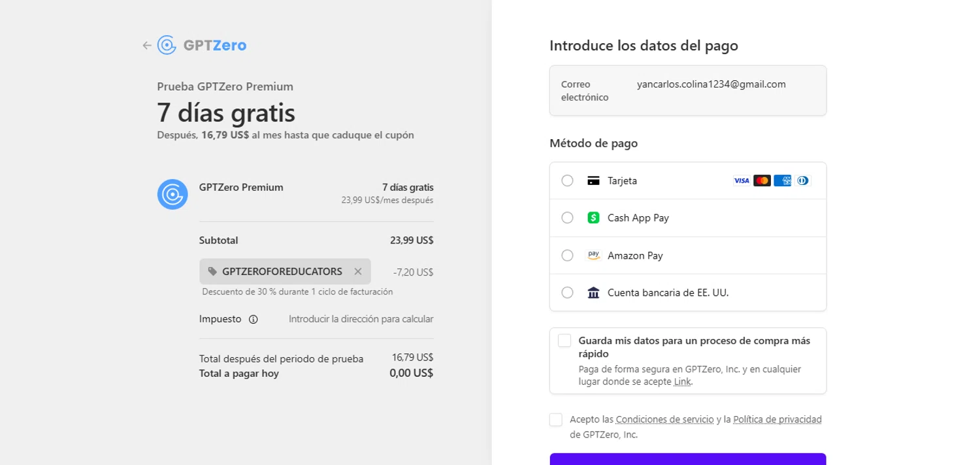Viewport: 980px width, 465px height.
Task: Click the back arrow beside GPTZero logo
Action: (146, 45)
